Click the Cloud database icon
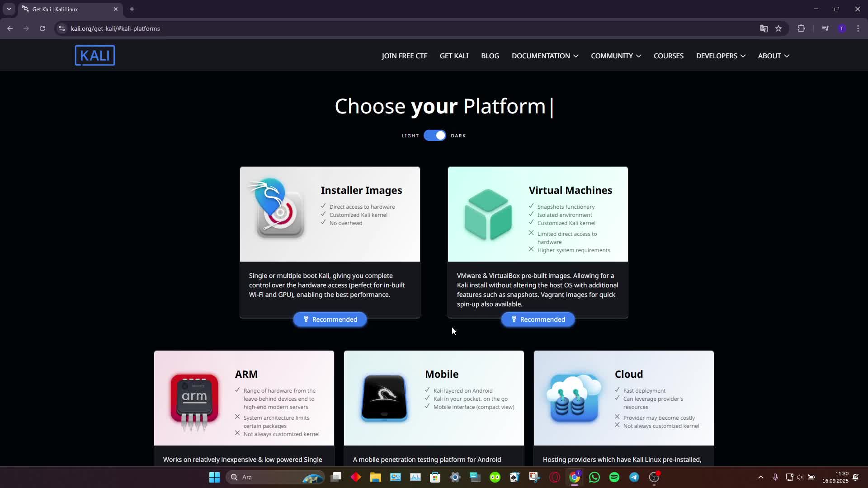Viewport: 868px width, 488px height. pos(574,398)
